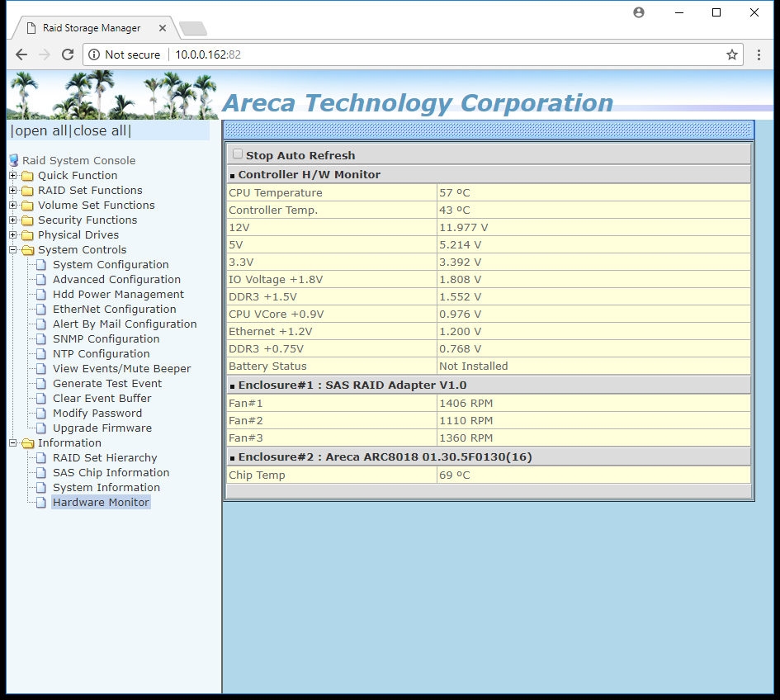Expand the RAID Set Functions node
The image size is (780, 700).
(x=13, y=191)
